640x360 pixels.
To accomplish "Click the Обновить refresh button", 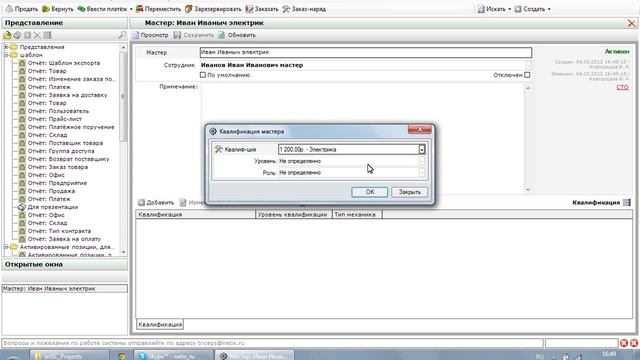I will tap(237, 35).
